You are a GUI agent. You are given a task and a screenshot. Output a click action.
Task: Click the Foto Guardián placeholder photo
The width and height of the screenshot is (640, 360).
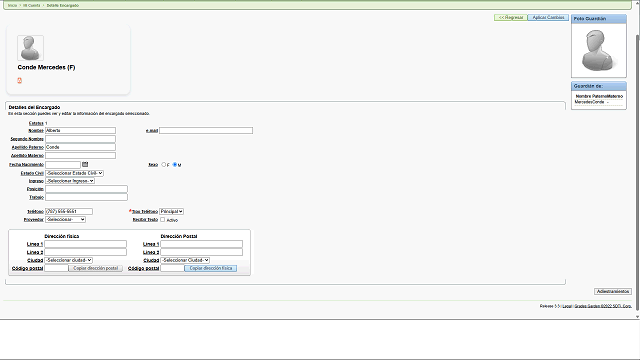[x=598, y=50]
